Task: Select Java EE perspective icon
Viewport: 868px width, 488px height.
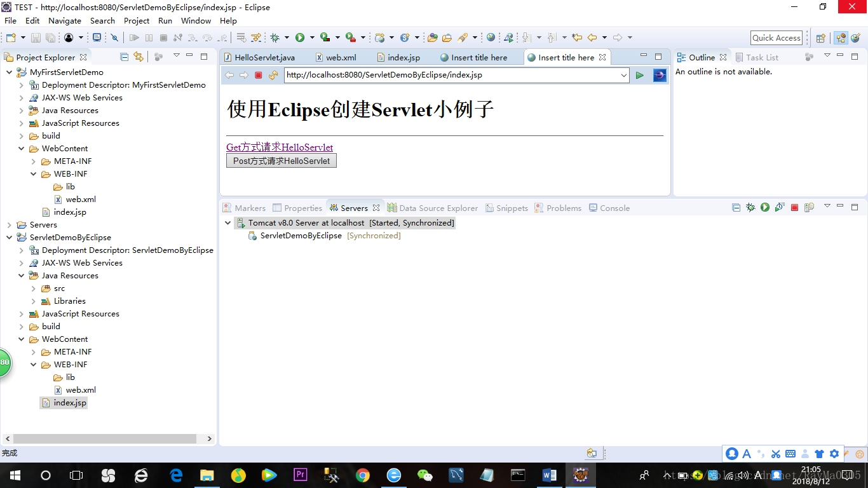Action: 841,37
